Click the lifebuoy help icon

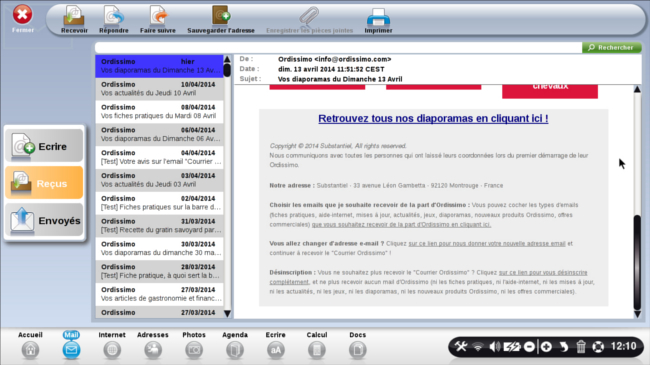click(598, 346)
